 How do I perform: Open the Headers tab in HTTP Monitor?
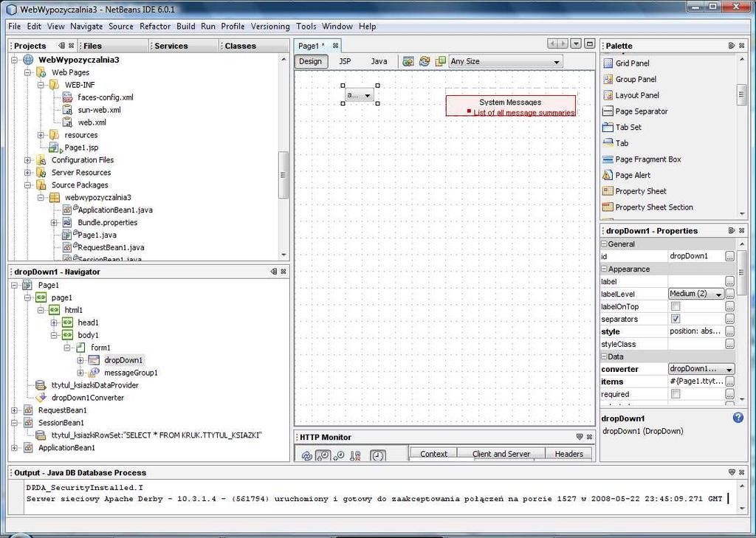click(x=568, y=454)
